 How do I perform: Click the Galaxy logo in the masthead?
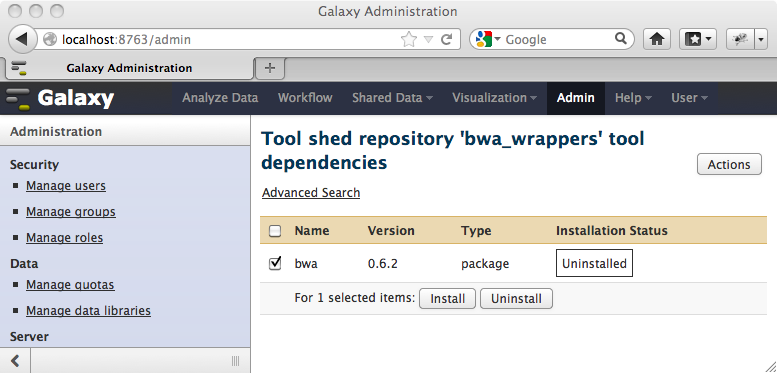click(x=60, y=98)
